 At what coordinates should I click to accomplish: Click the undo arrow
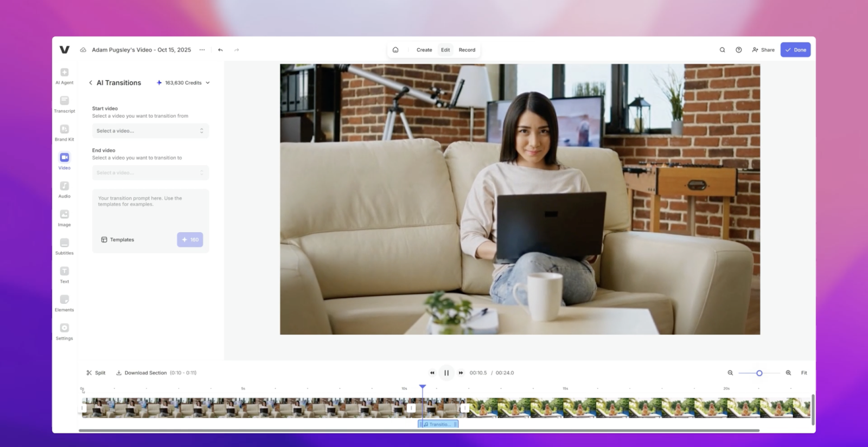pos(220,50)
